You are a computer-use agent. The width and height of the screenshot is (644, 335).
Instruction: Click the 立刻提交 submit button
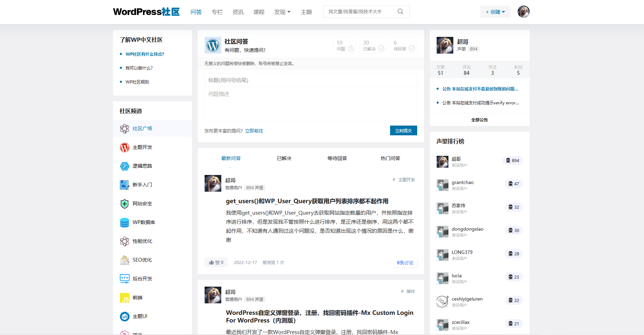click(x=403, y=130)
